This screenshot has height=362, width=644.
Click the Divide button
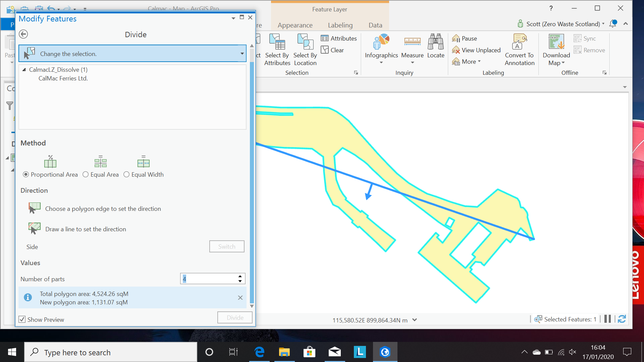[234, 317]
